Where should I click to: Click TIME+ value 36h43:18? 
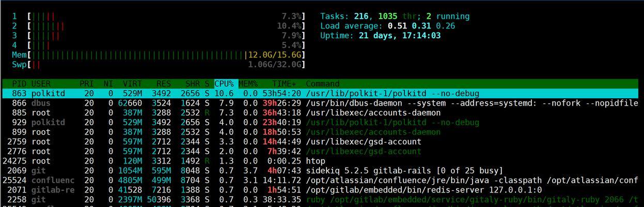coord(281,113)
